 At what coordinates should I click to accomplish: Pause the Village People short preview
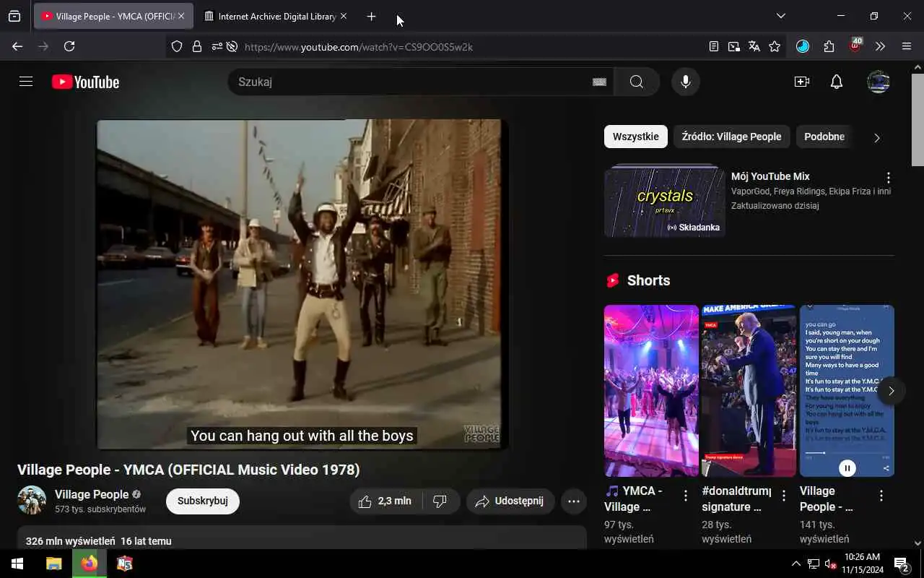pos(847,468)
